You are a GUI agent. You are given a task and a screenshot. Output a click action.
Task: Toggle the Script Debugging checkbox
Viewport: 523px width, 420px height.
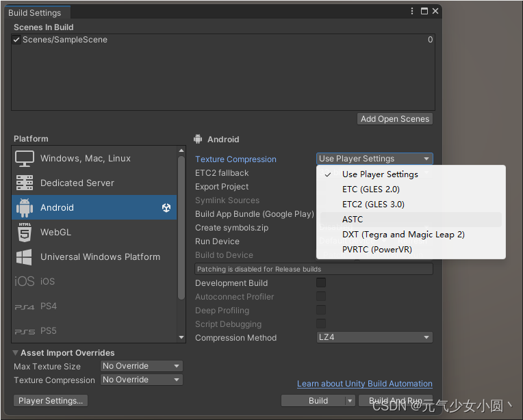(x=321, y=324)
